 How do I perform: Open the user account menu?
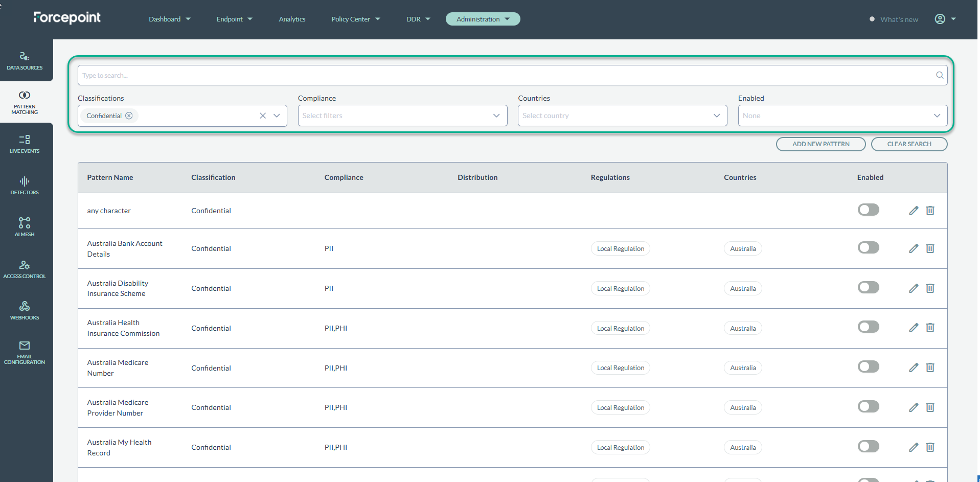click(x=945, y=19)
